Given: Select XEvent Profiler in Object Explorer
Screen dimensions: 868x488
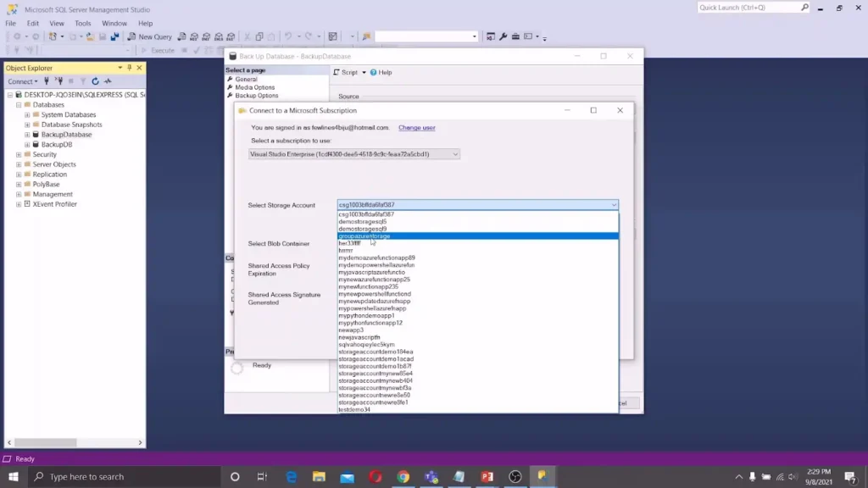Looking at the screenshot, I should tap(54, 204).
